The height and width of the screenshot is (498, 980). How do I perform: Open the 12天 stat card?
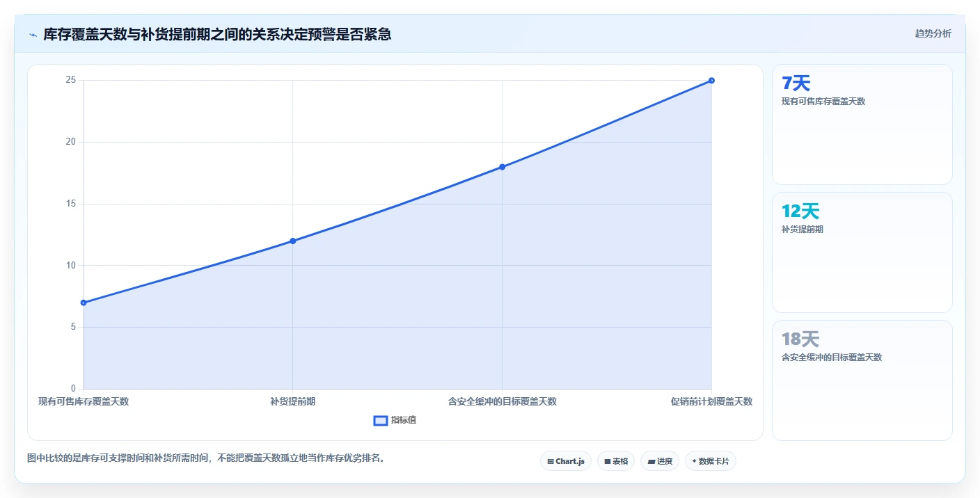click(862, 252)
